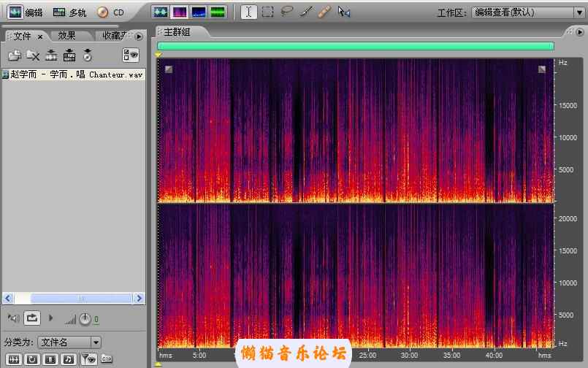Click the full path display icon

pos(107,359)
